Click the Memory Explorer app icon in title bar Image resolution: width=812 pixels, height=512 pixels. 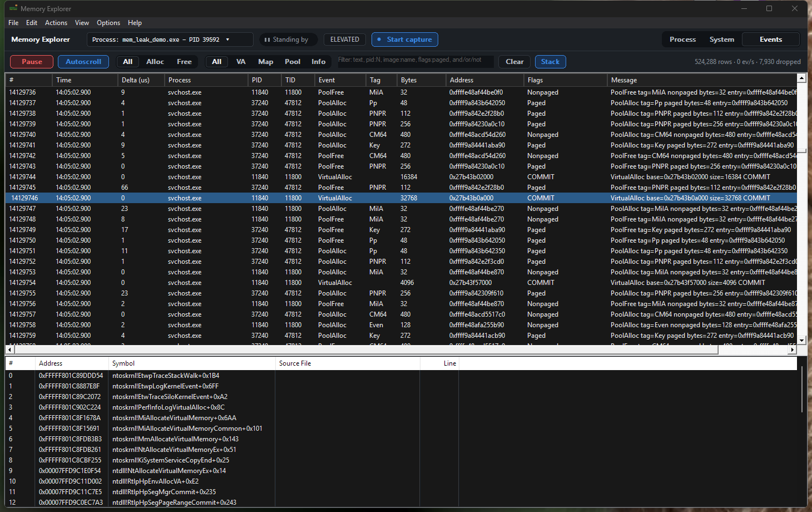pos(13,8)
